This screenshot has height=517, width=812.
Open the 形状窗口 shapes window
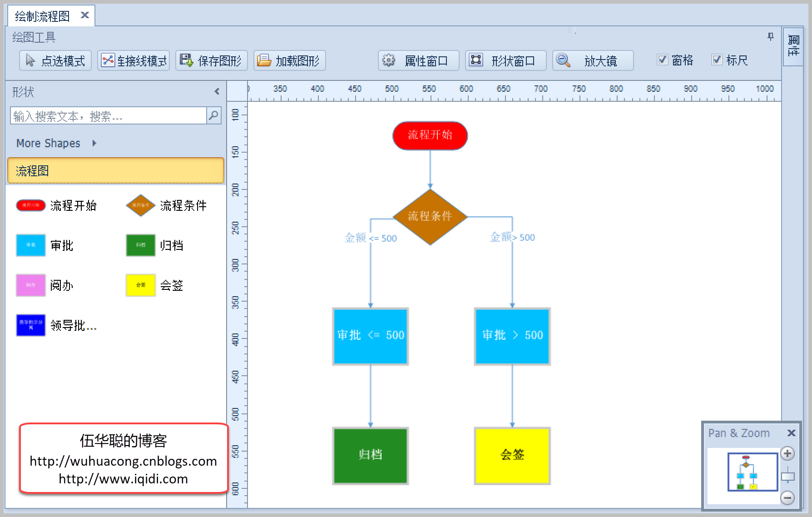click(506, 60)
